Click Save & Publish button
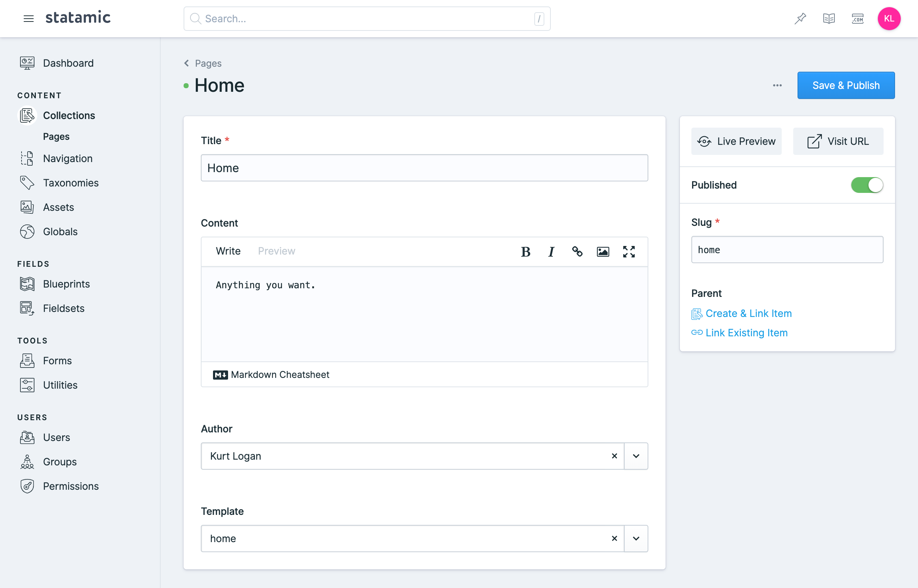This screenshot has width=918, height=588. pyautogui.click(x=846, y=85)
